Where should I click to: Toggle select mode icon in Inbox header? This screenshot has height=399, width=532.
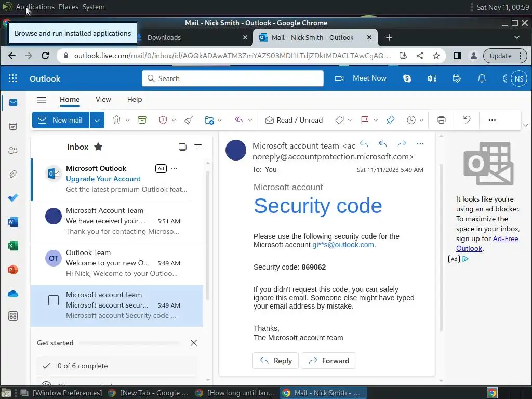pos(182,147)
